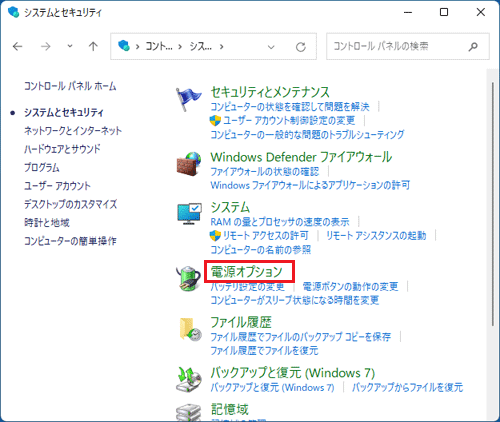Open コンピューターの簡単操作 category
This screenshot has width=500, height=422.
(x=70, y=241)
